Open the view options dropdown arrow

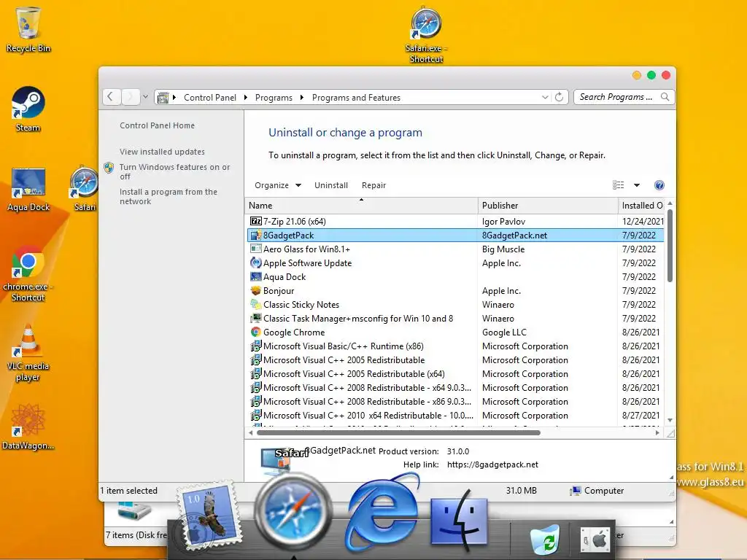point(636,185)
